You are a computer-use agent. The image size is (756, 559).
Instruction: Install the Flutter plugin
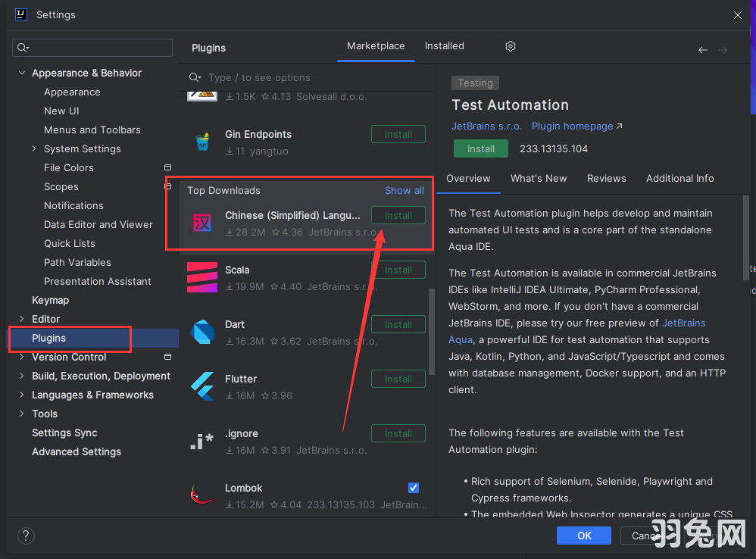pos(398,379)
